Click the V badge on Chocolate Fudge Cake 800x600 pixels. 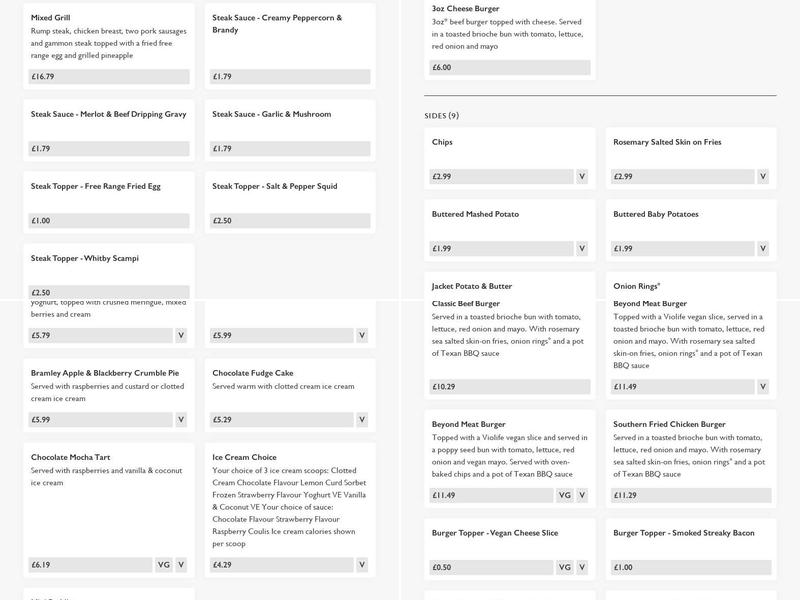[x=362, y=419]
